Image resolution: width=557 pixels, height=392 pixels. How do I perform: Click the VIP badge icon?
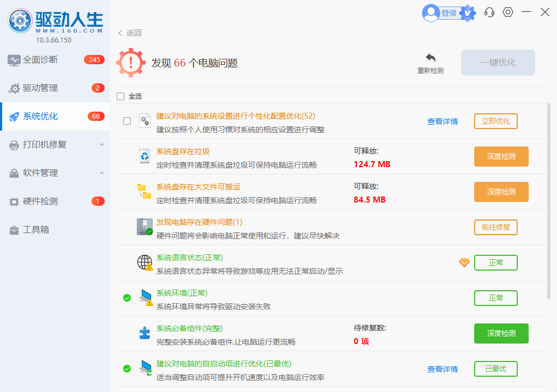click(468, 14)
